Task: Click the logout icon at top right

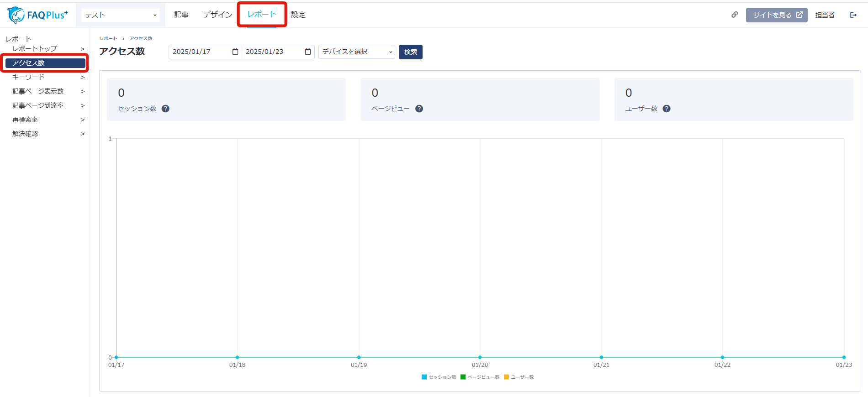Action: pyautogui.click(x=853, y=15)
